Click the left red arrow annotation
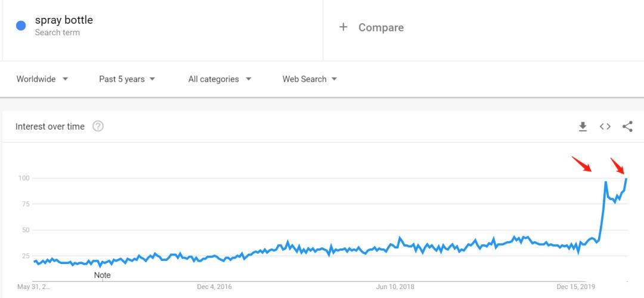 [582, 164]
